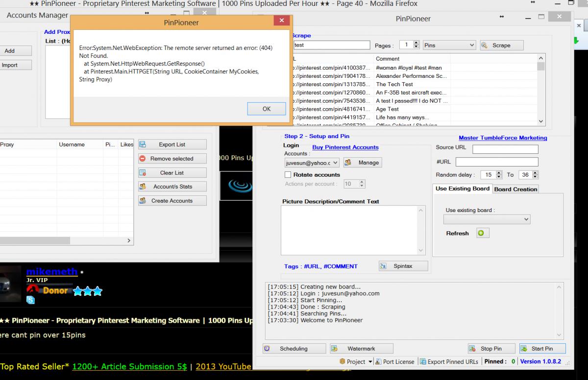Open the Pins type dropdown
The width and height of the screenshot is (588, 380).
point(449,45)
